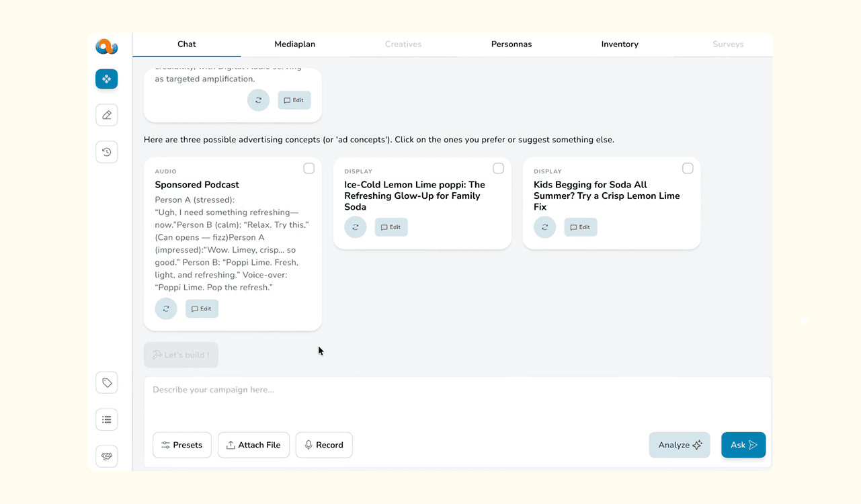This screenshot has width=861, height=504.
Task: Open the Inventory tab
Action: [620, 44]
